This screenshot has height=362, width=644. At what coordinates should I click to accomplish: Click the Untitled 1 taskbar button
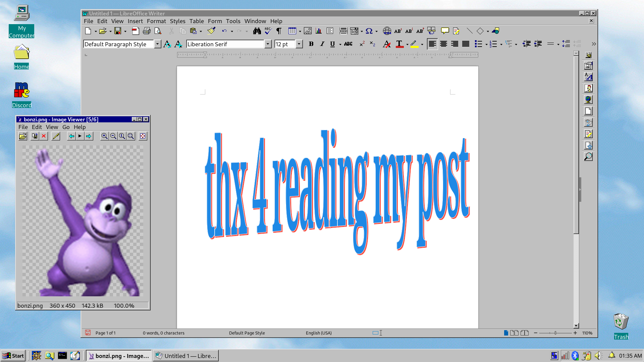pyautogui.click(x=186, y=356)
